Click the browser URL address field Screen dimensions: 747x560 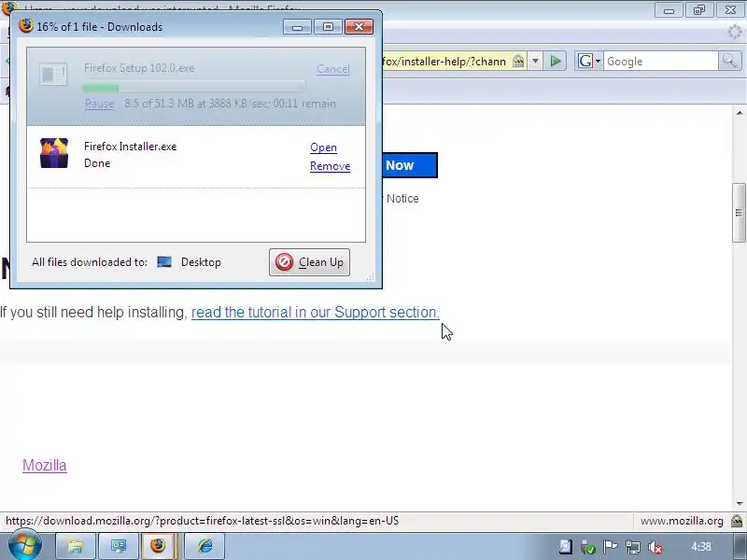point(445,62)
